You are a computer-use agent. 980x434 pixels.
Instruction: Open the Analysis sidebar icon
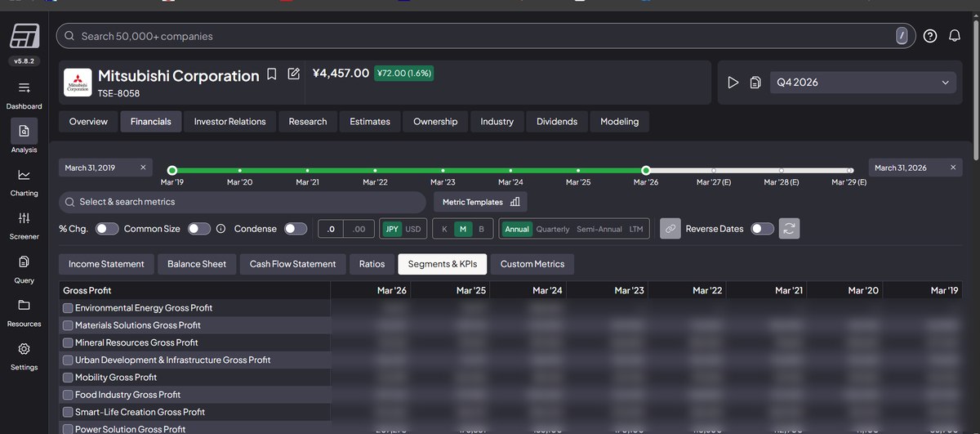point(24,131)
